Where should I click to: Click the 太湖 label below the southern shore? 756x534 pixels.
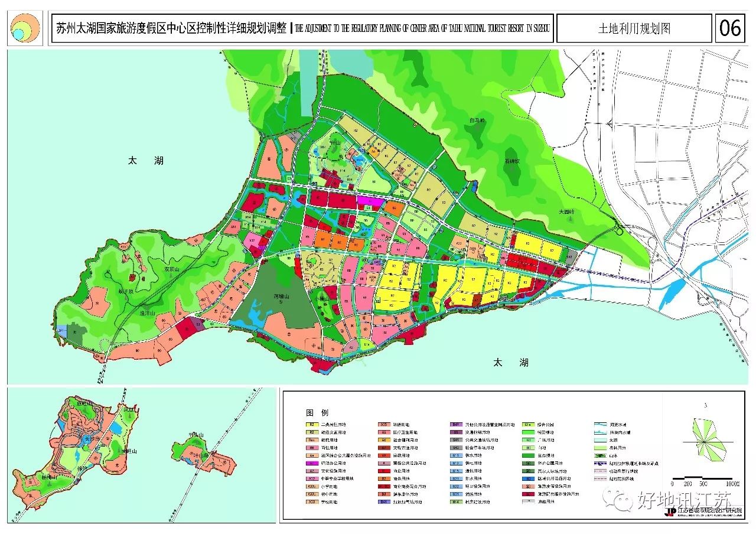(x=510, y=362)
